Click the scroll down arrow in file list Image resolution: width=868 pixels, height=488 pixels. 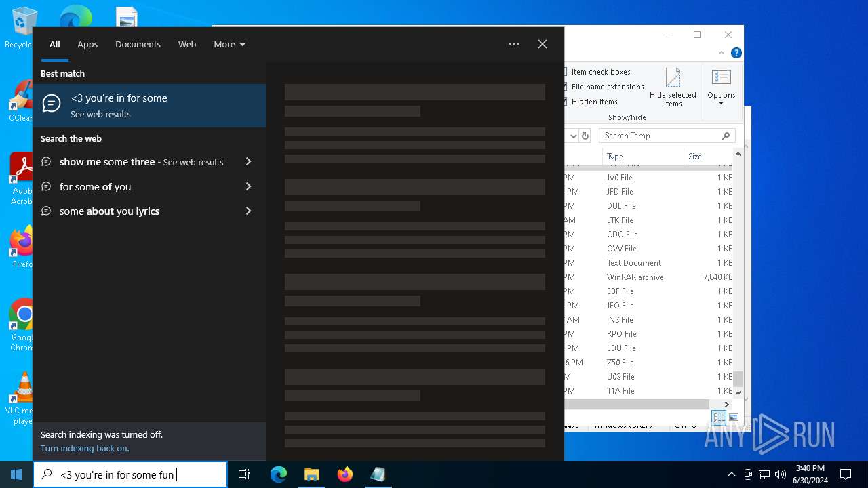tap(738, 392)
